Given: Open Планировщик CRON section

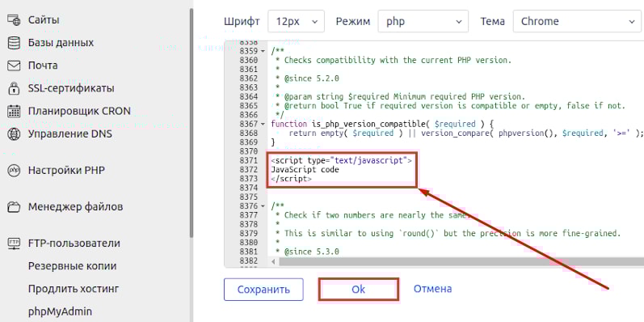Looking at the screenshot, I should pyautogui.click(x=79, y=111).
